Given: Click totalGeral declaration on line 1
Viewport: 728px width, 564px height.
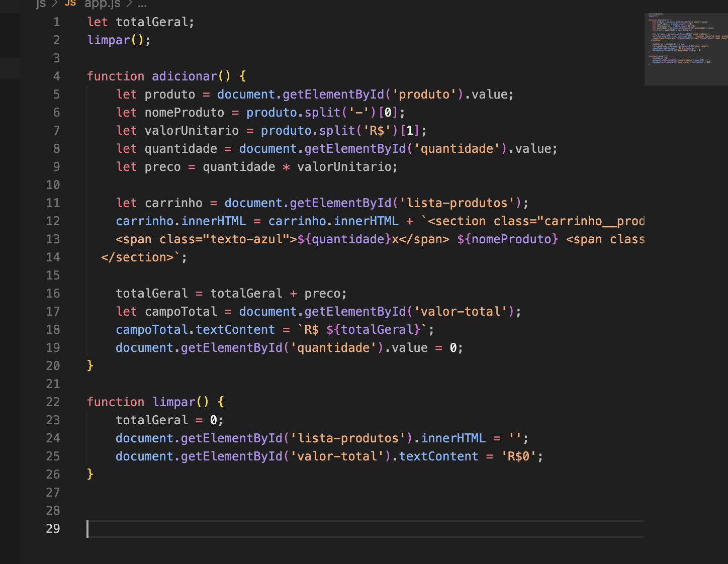Looking at the screenshot, I should [x=152, y=22].
